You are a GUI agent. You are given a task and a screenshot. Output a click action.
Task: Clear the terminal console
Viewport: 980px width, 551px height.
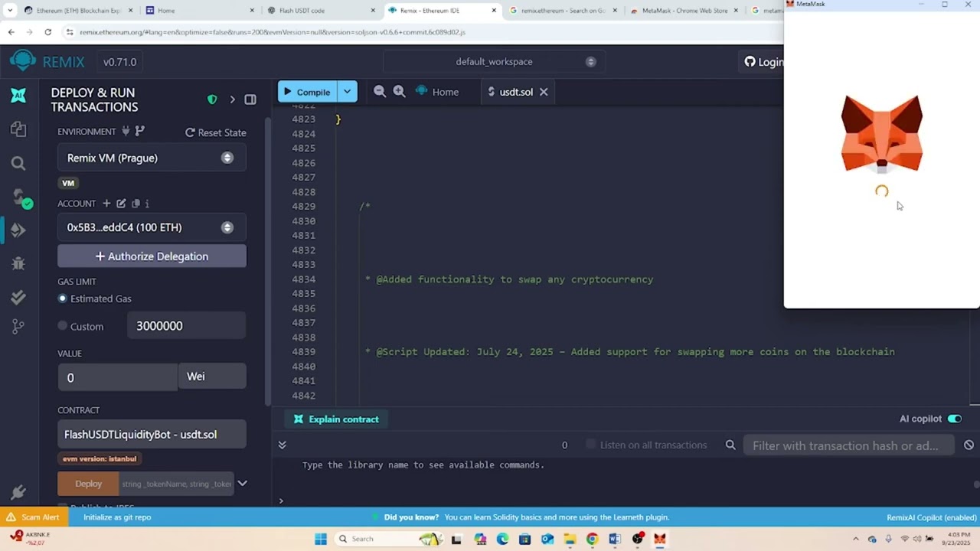pos(969,445)
